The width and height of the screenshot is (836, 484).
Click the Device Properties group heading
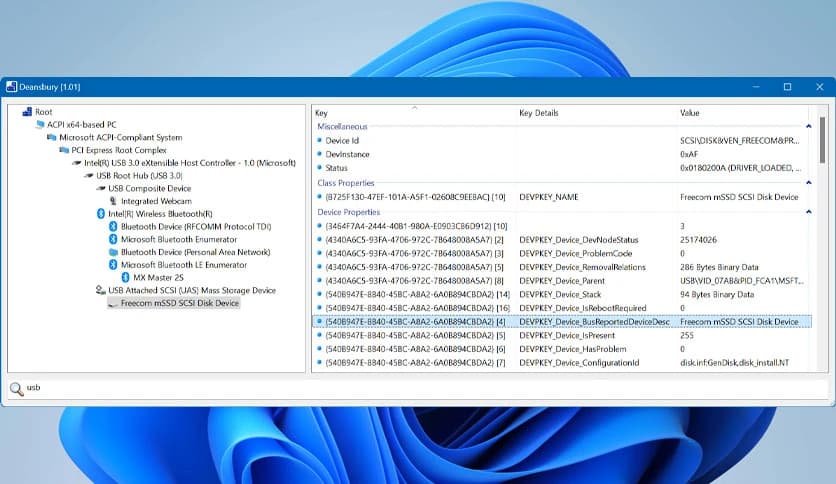[x=349, y=212]
